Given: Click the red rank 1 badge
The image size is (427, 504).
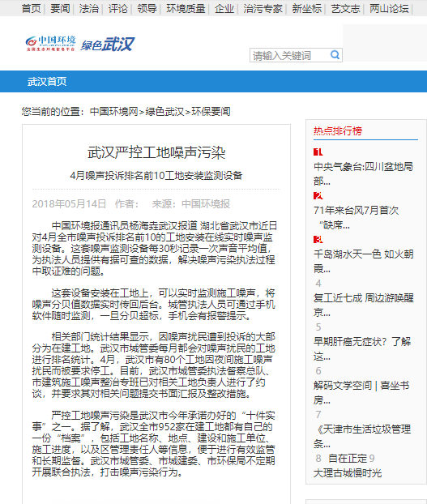Looking at the screenshot, I should point(318,152).
